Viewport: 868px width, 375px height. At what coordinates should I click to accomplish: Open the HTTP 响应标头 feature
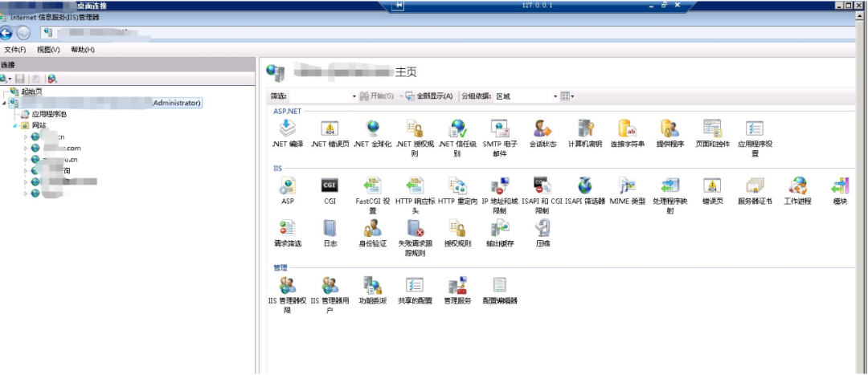(x=415, y=196)
